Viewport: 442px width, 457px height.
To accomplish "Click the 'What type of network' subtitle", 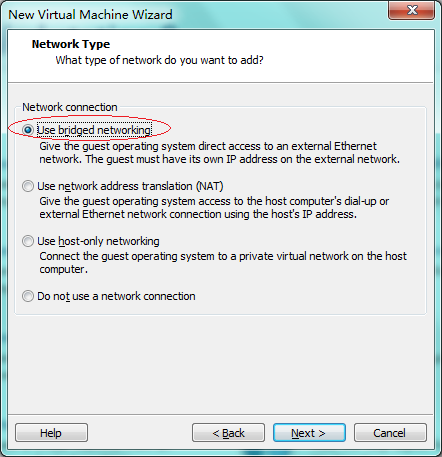I will coord(159,60).
